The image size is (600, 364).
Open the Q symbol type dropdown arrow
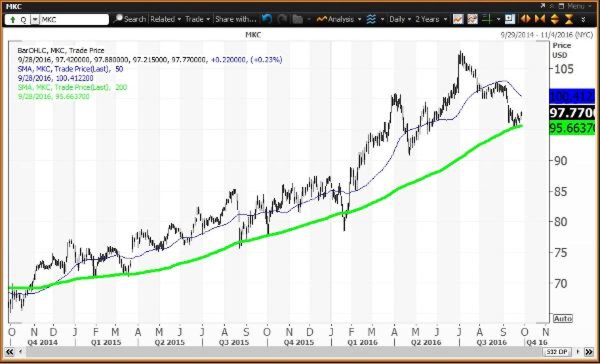pyautogui.click(x=34, y=19)
